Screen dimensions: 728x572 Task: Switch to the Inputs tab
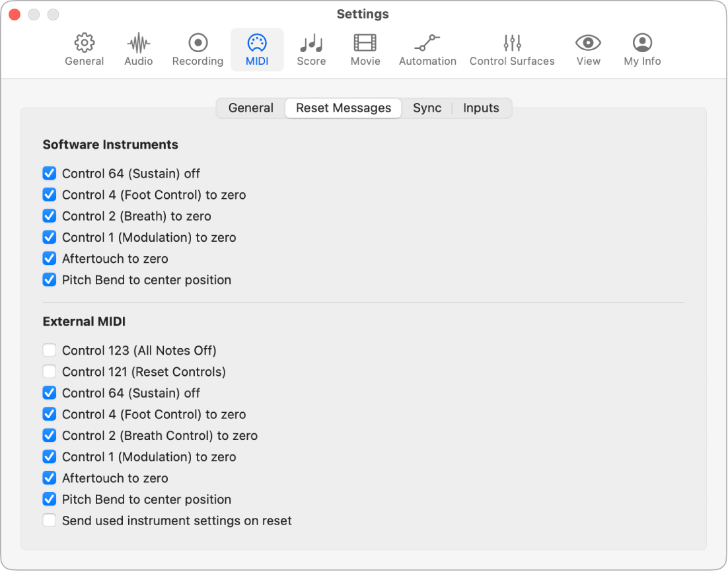click(x=481, y=108)
